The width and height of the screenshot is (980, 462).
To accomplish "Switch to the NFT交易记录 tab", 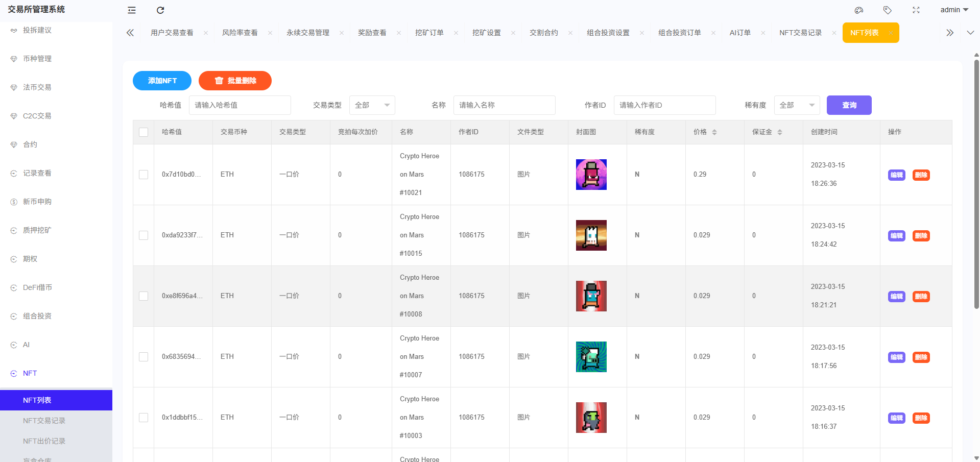I will (800, 32).
